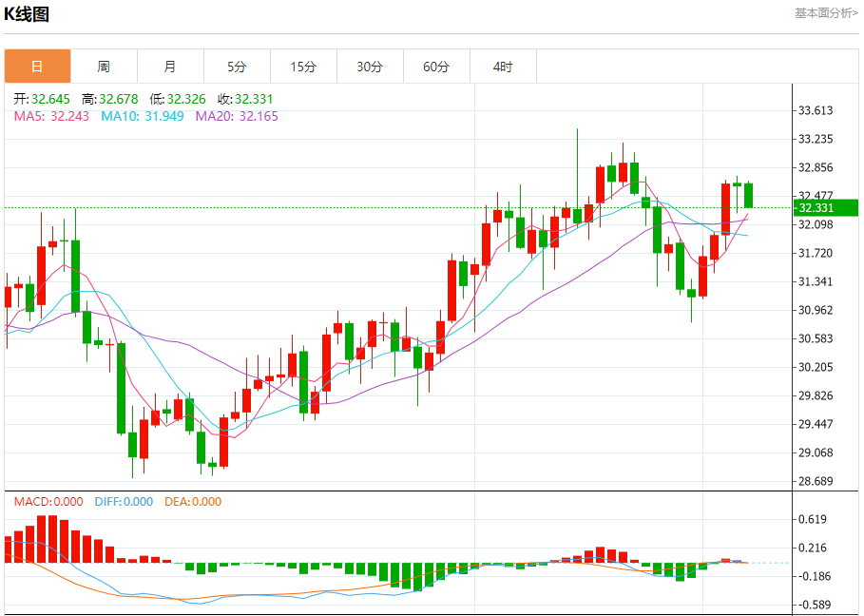
Task: Switch to the 15分 timeframe tab
Action: (303, 67)
